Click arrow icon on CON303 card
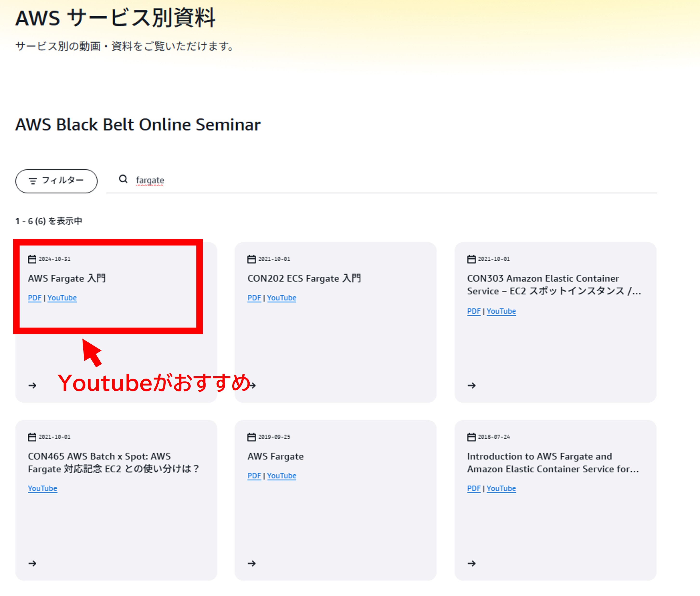Image resolution: width=700 pixels, height=596 pixels. click(x=472, y=386)
